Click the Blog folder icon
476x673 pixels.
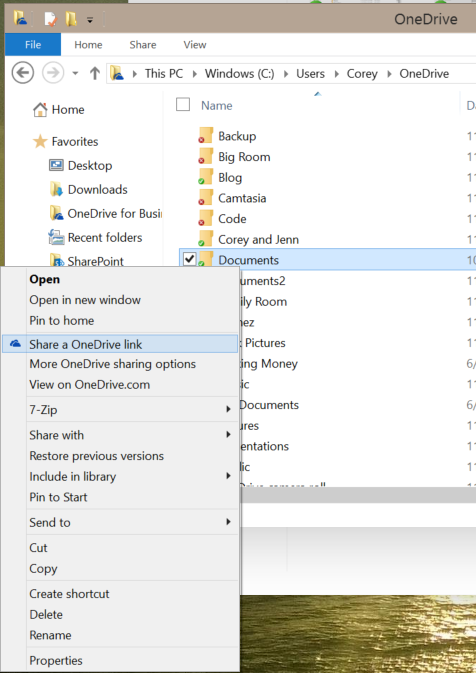[206, 176]
